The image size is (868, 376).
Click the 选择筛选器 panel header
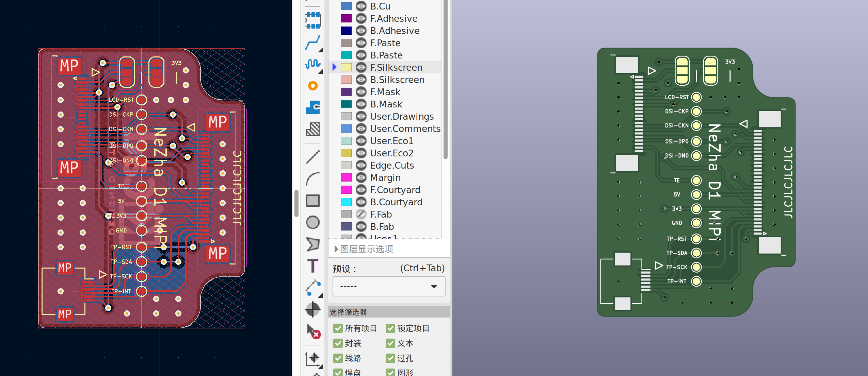(x=389, y=312)
